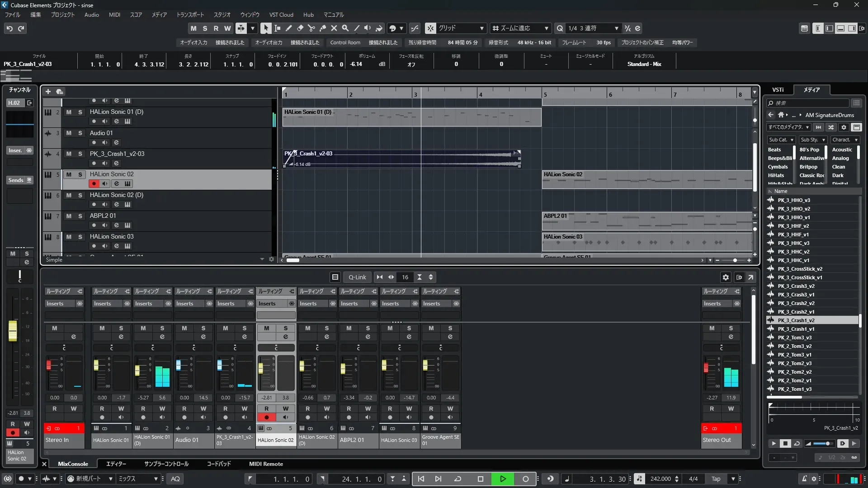The height and width of the screenshot is (488, 868).
Task: Open the Audio menu
Action: pos(91,15)
